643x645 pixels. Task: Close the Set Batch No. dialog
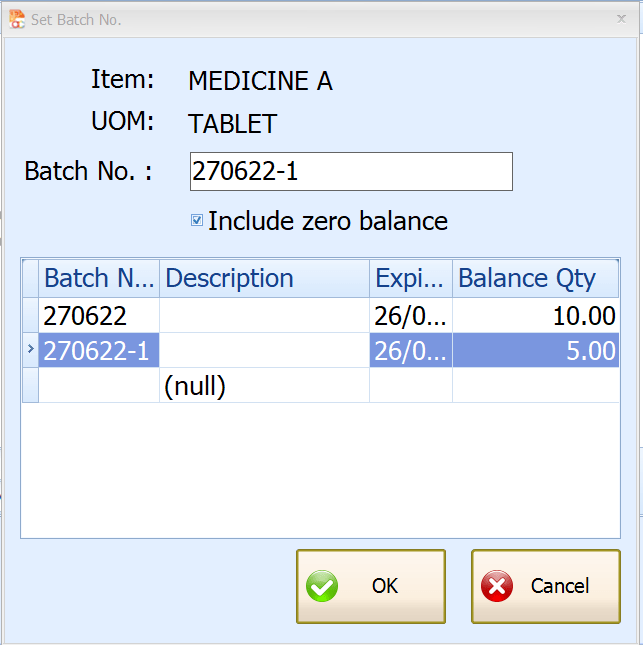coord(621,19)
